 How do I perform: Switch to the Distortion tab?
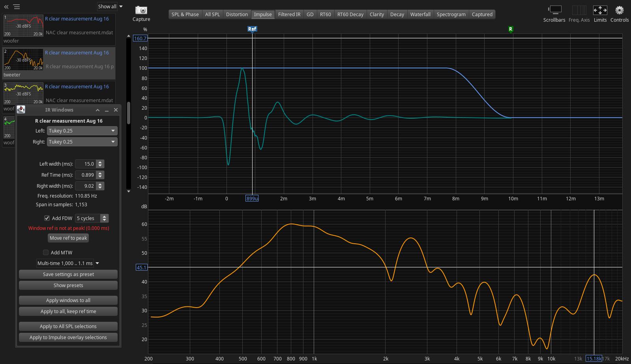(237, 14)
